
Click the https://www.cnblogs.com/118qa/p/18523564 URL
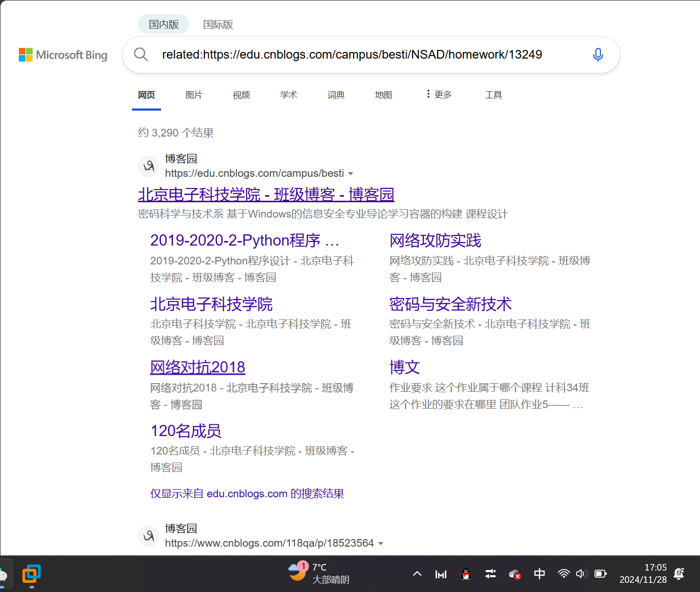[270, 543]
